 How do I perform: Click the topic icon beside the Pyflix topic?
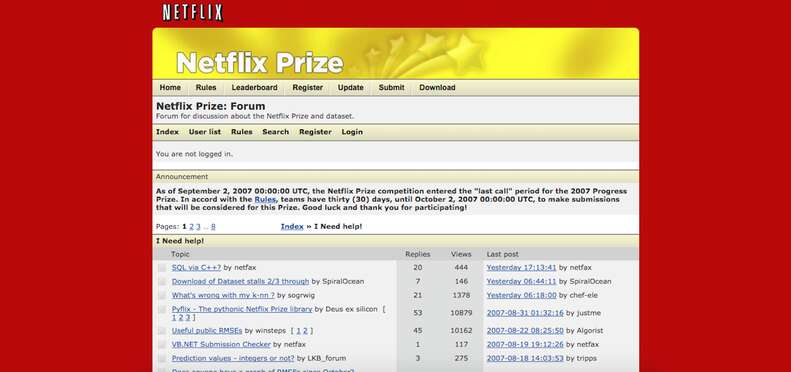(x=161, y=309)
